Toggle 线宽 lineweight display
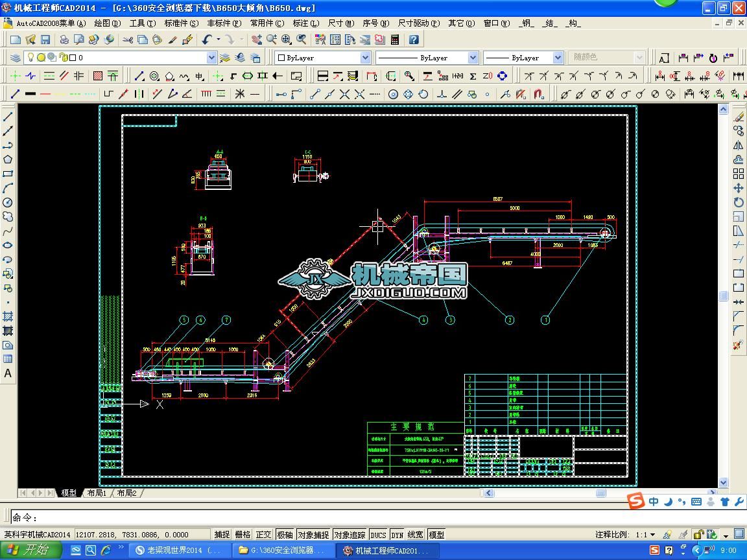Screen dimensions: 747x560 click(x=416, y=535)
